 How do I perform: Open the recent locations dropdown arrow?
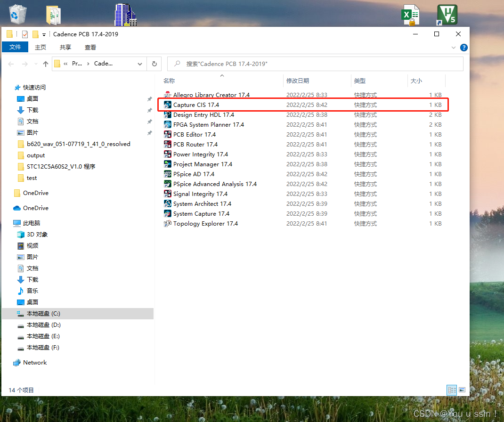(x=36, y=64)
